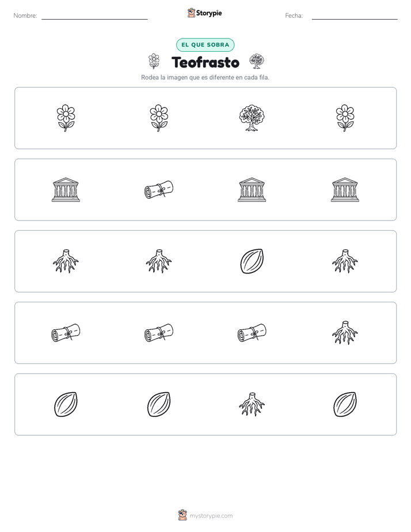
Task: Click the first scroll in the fourth row
Action: coord(66,333)
